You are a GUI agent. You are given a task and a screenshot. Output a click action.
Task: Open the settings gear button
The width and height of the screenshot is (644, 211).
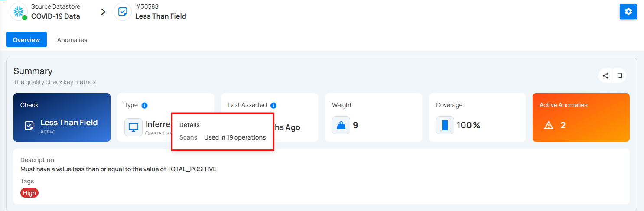click(x=628, y=12)
